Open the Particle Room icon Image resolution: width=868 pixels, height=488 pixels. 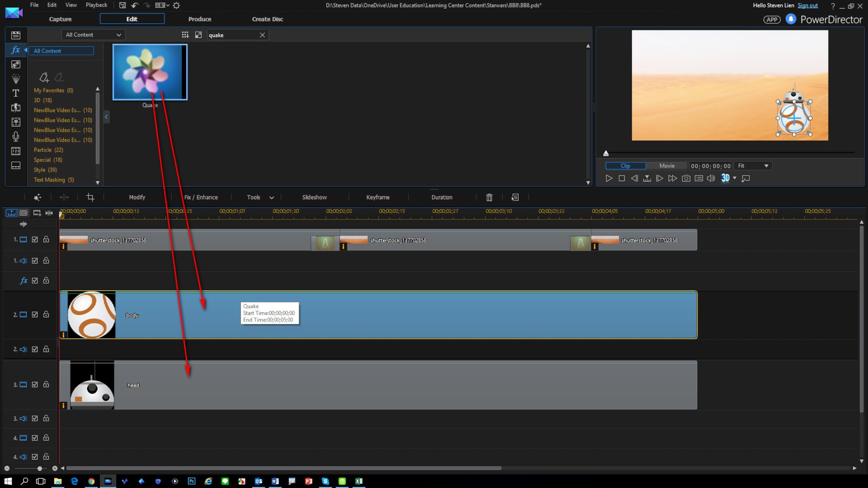point(16,79)
